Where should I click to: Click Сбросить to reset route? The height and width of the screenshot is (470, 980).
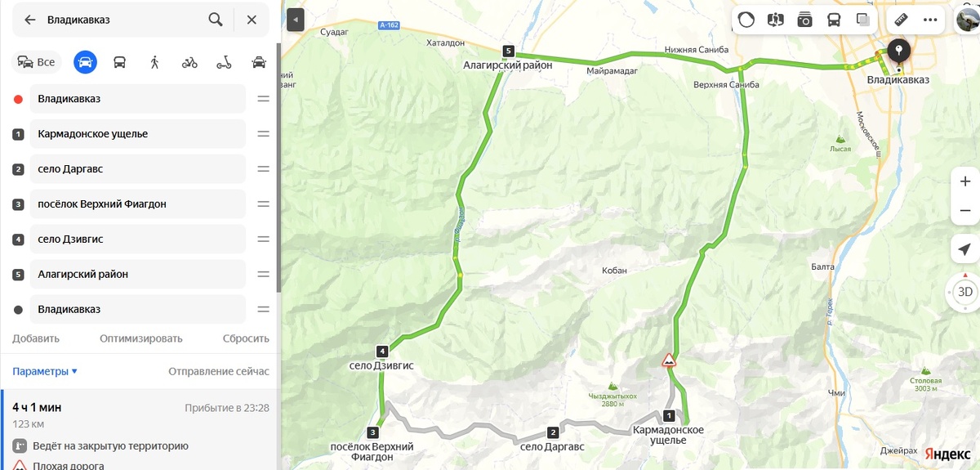click(x=246, y=338)
